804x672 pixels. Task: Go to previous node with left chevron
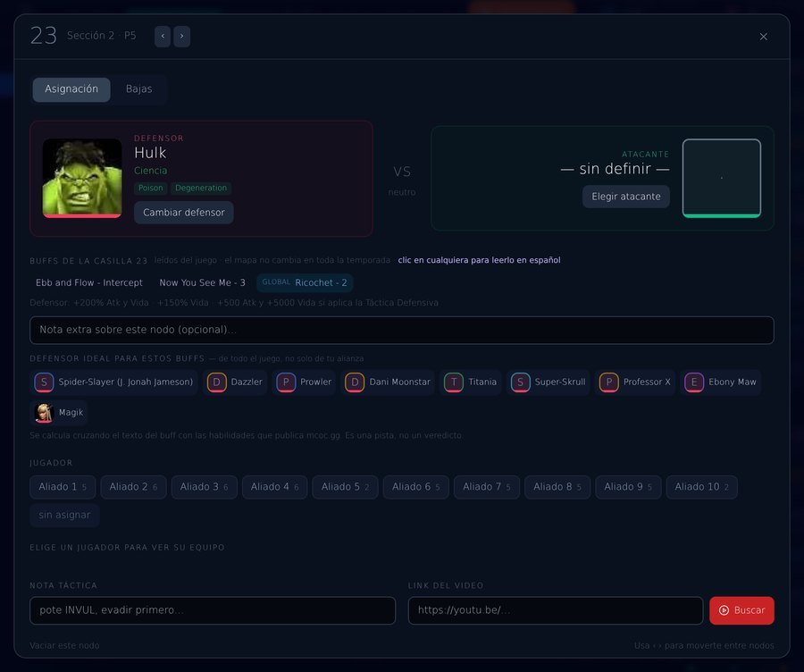click(x=163, y=37)
